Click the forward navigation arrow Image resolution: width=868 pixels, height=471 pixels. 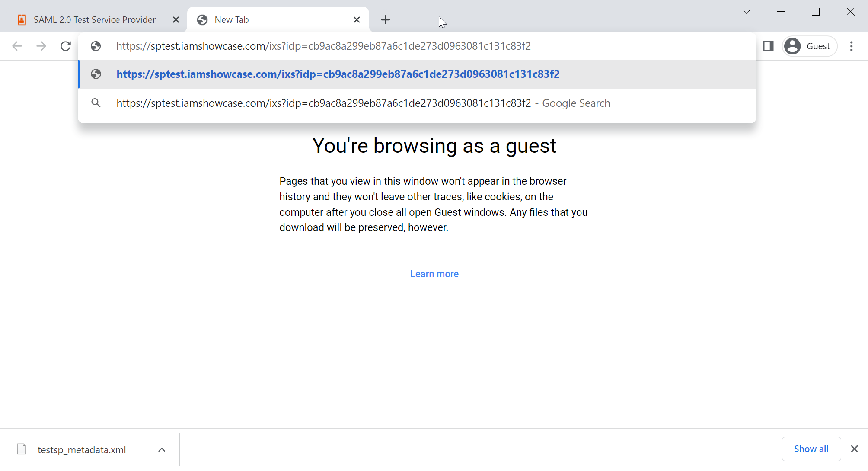pos(41,46)
